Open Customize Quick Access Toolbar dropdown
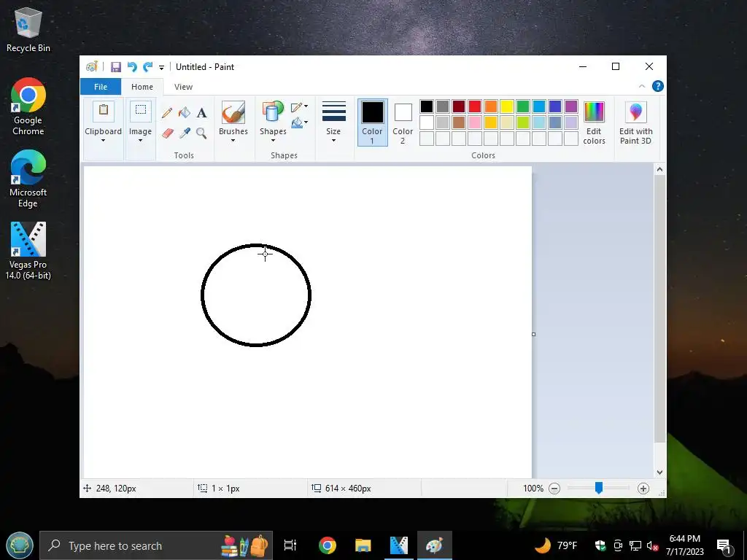 tap(161, 68)
